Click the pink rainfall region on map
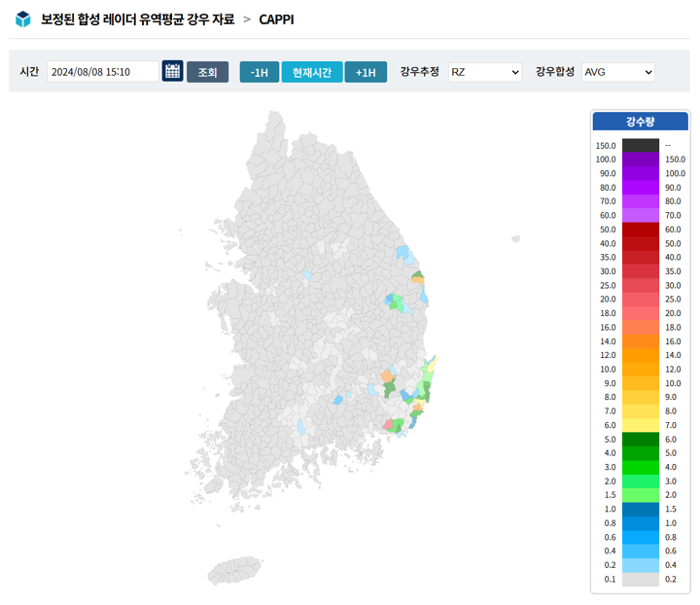 coord(389,425)
